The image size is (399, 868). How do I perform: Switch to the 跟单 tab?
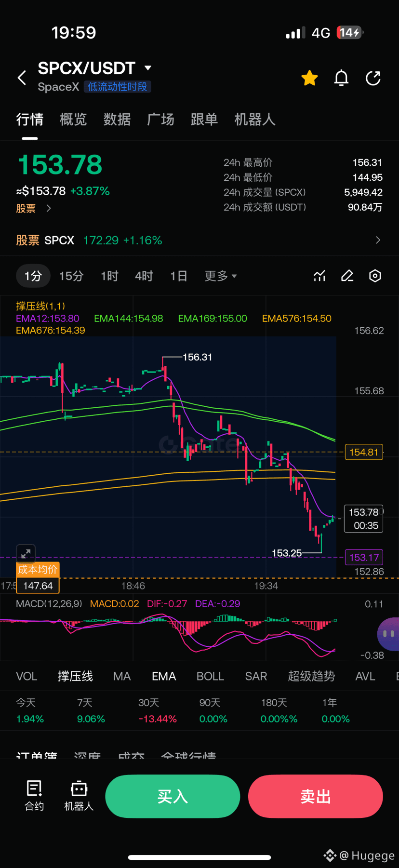pyautogui.click(x=204, y=119)
